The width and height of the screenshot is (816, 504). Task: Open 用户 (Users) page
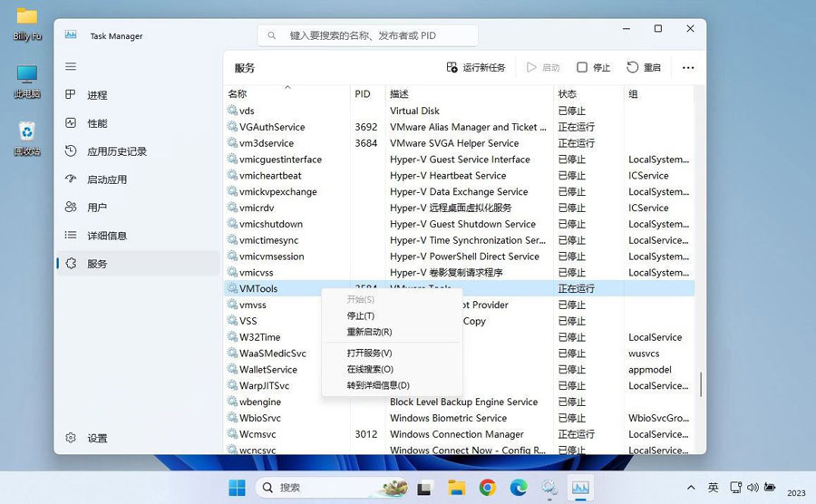pos(97,208)
